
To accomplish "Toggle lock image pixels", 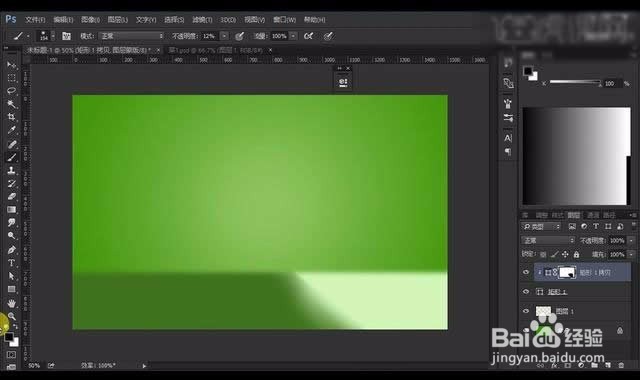I will point(554,254).
